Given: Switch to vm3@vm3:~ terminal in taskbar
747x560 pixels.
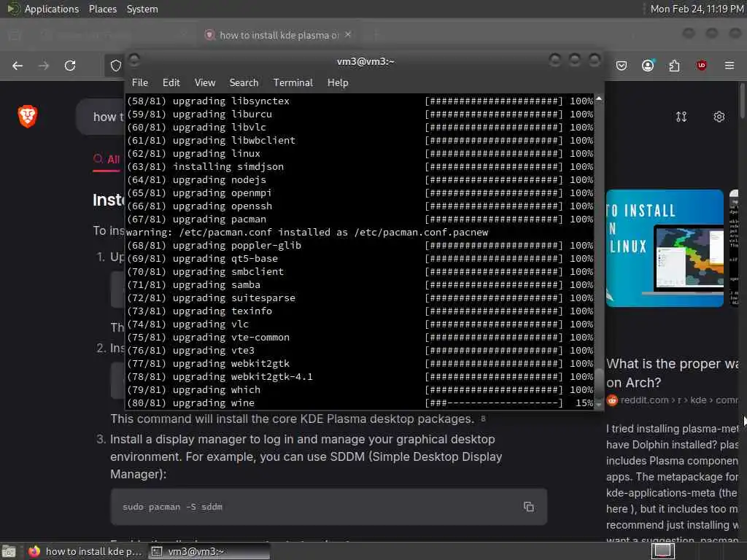Looking at the screenshot, I should [x=209, y=551].
